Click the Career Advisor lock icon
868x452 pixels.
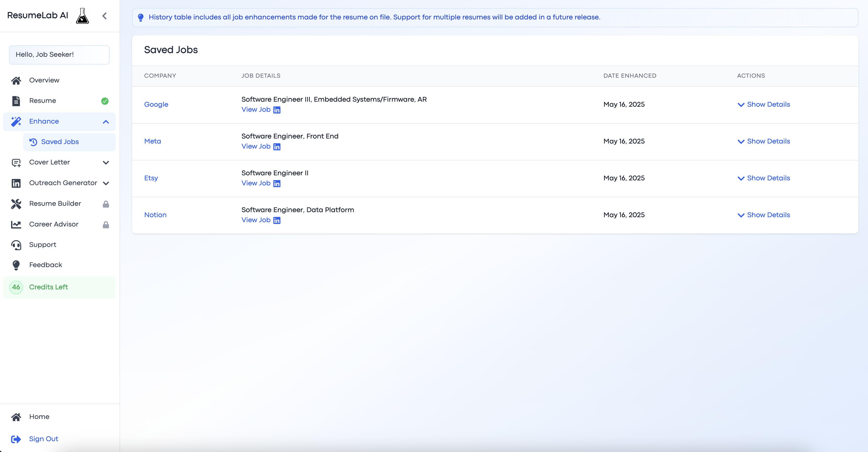pos(106,224)
